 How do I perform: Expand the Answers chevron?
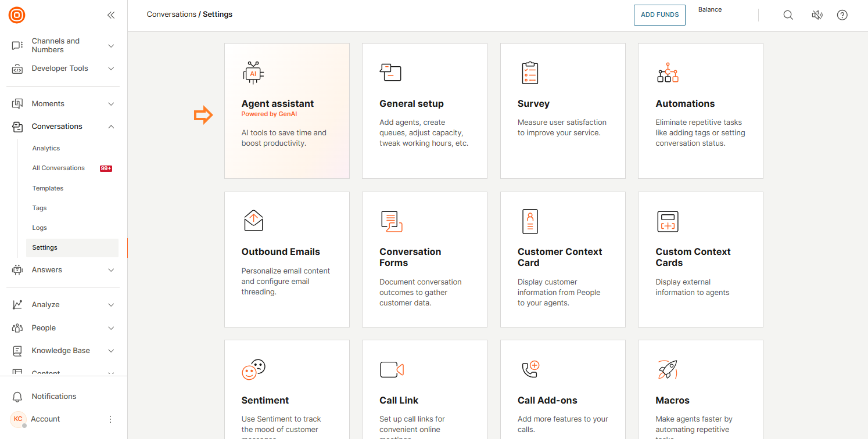coord(111,270)
